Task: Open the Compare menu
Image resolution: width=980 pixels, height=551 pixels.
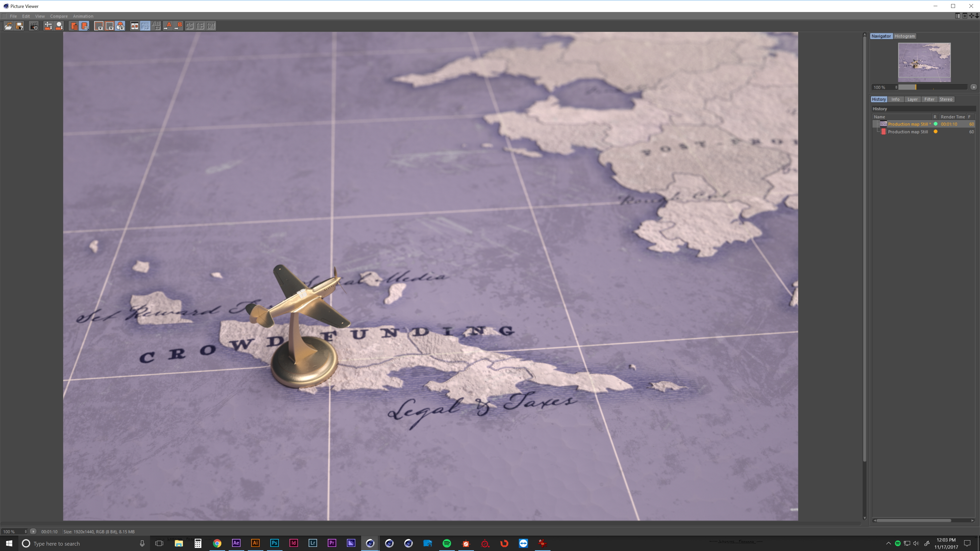Action: (x=59, y=16)
